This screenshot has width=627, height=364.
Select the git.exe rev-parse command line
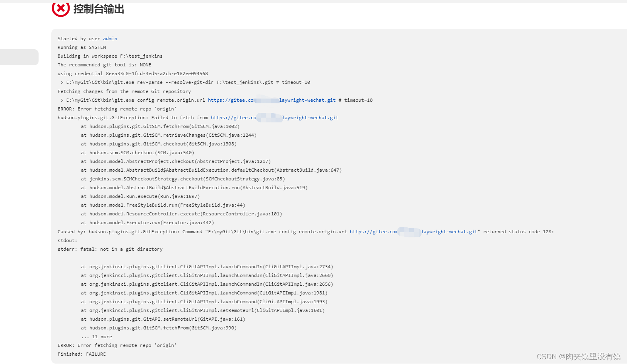click(x=185, y=82)
